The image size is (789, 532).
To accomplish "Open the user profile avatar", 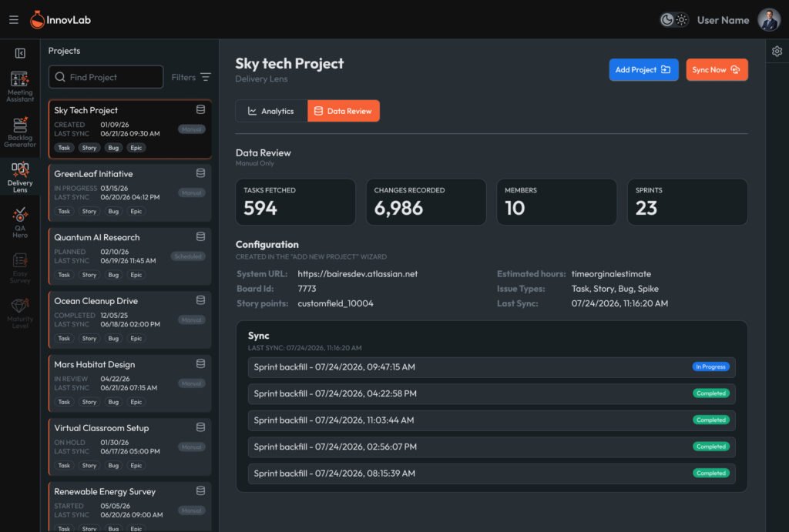I will tap(769, 19).
